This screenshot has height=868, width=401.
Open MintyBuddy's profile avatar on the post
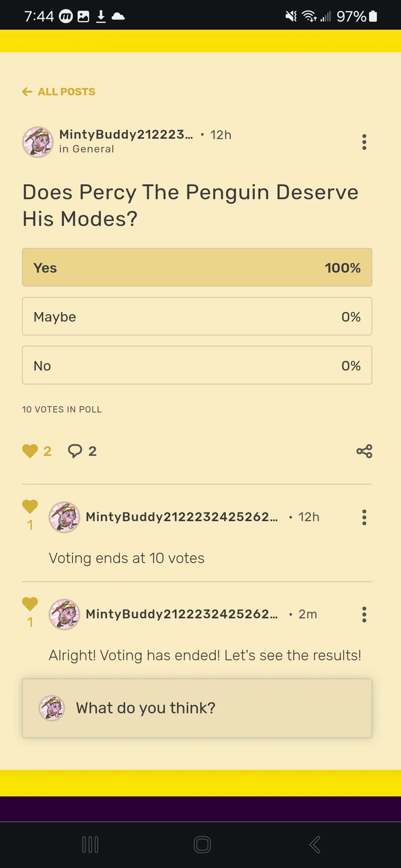pos(38,142)
